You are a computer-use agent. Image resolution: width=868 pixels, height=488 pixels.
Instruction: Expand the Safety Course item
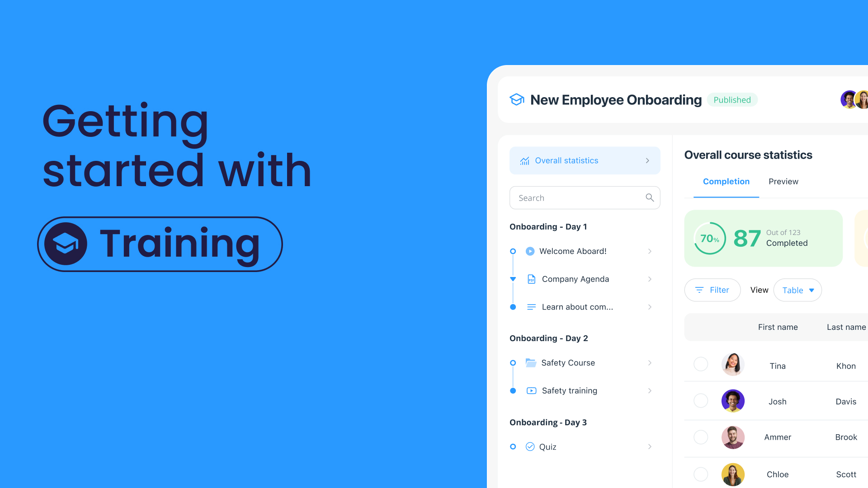pyautogui.click(x=650, y=363)
